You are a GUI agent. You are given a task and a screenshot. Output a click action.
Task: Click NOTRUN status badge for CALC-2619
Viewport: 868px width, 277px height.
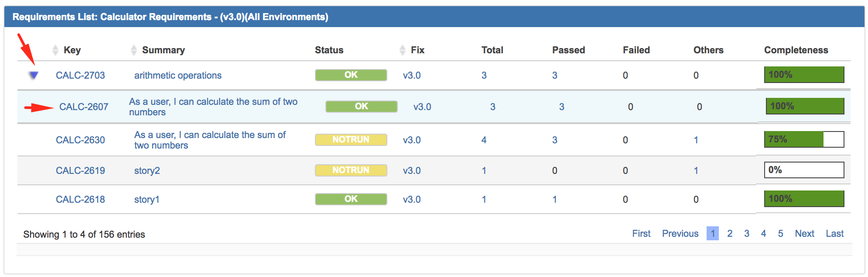tap(351, 170)
